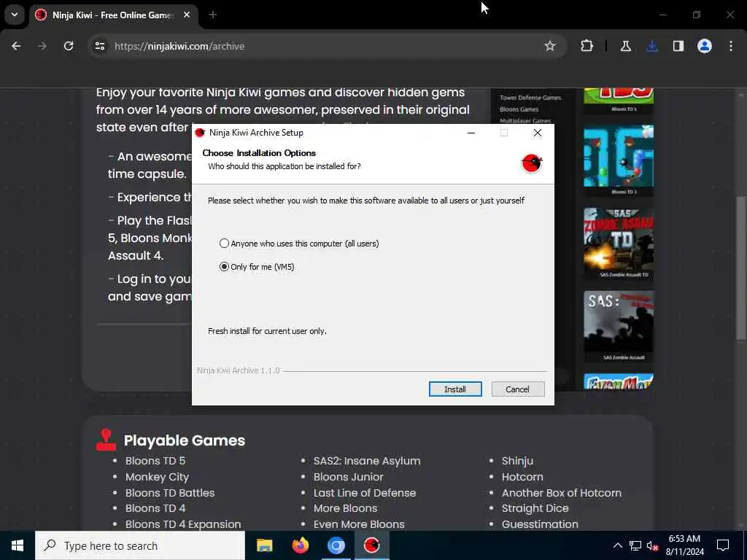Click 'Shinju' list item
The image size is (747, 560).
[517, 461]
